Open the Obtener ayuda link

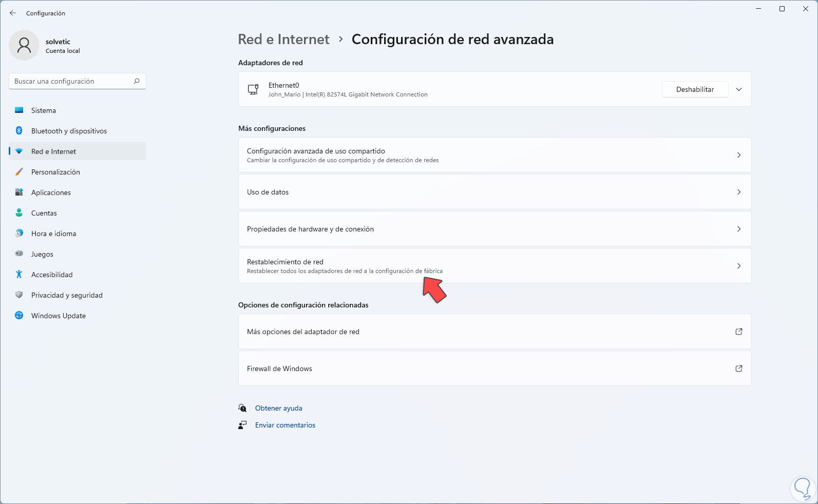coord(278,408)
